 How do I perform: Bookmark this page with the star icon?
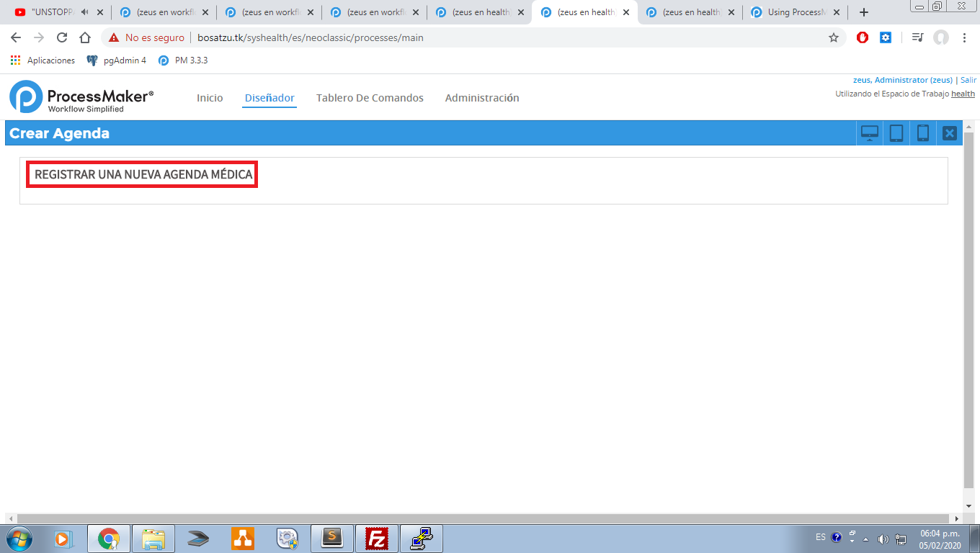834,37
